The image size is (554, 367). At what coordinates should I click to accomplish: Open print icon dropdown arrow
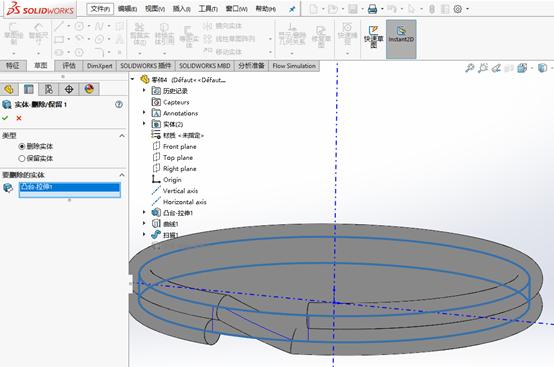[382, 10]
